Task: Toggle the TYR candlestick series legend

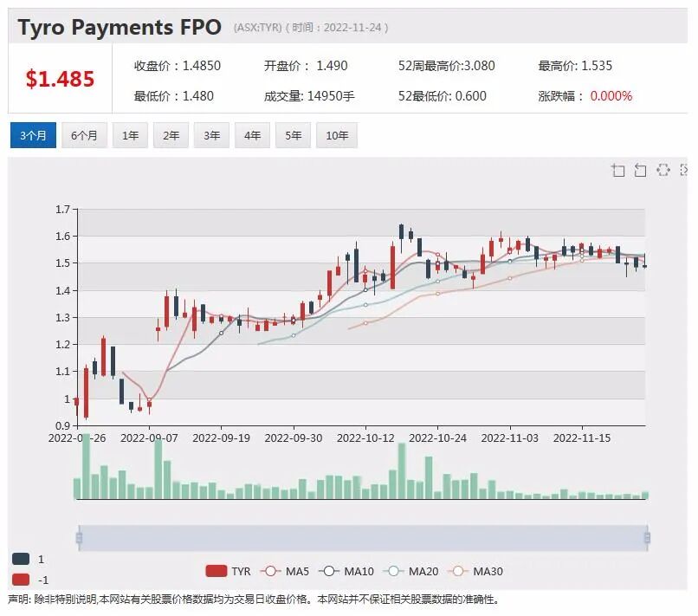Action: point(229,571)
